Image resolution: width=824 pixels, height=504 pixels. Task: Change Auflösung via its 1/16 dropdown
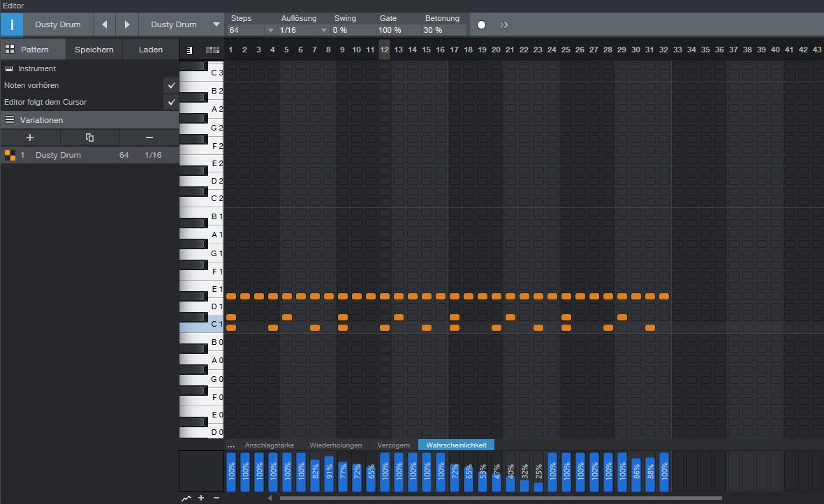323,29
